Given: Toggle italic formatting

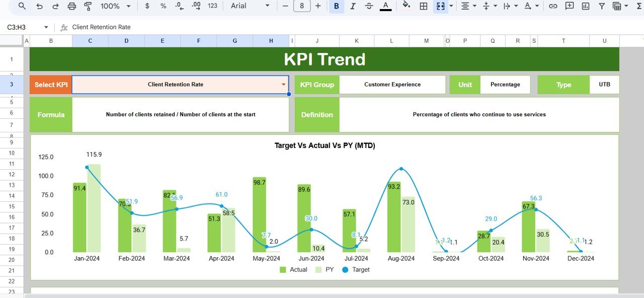Looking at the screenshot, I should [353, 6].
